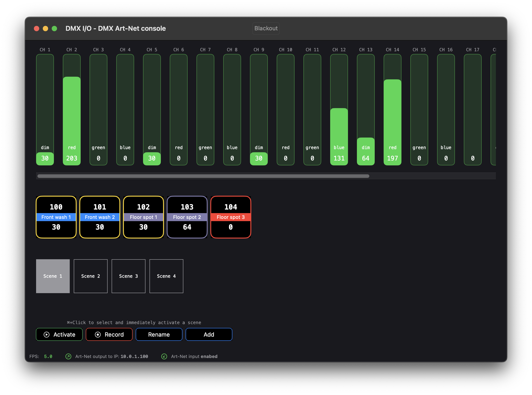
Task: Click the CH 7 green fader
Action: [205, 110]
